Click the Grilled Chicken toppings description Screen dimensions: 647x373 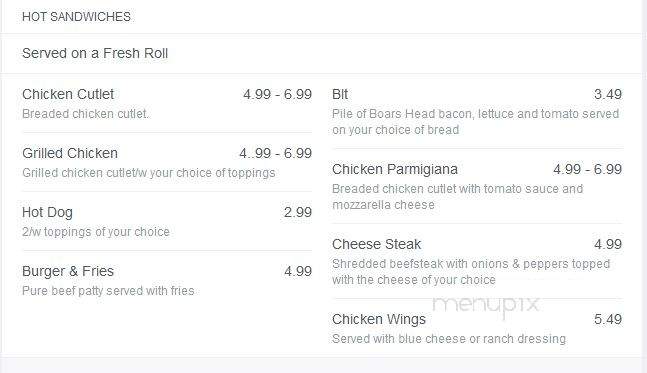(149, 173)
